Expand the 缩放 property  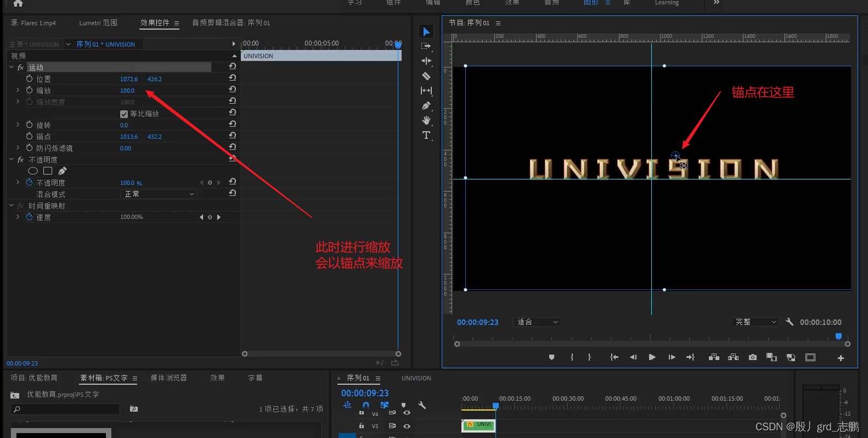click(18, 90)
